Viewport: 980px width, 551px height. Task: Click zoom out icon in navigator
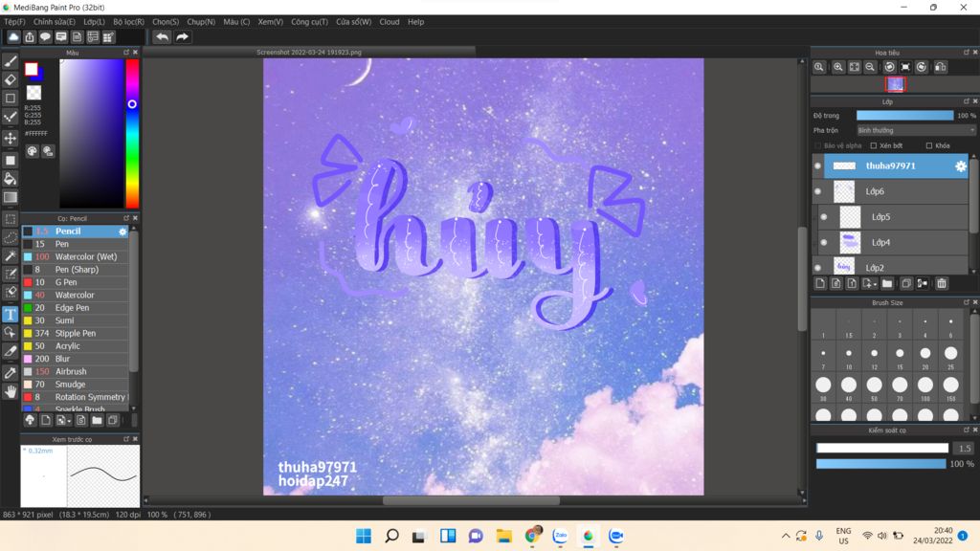(870, 67)
